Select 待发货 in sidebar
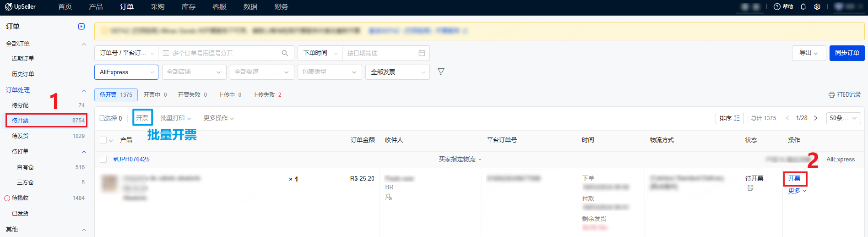Viewport: 868px width, 237px height. point(20,136)
